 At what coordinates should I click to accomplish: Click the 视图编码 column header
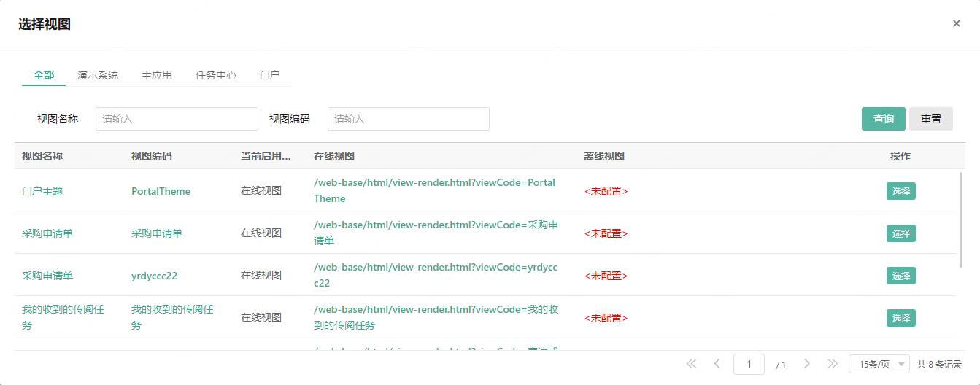click(x=152, y=156)
